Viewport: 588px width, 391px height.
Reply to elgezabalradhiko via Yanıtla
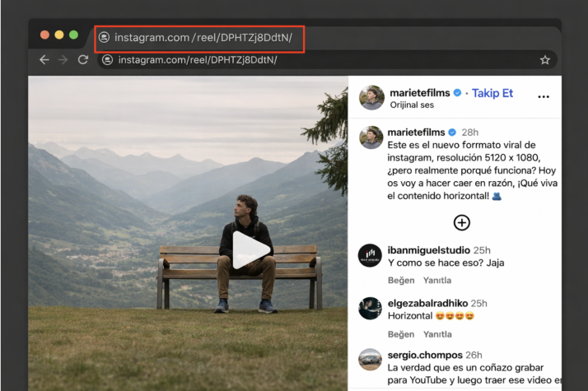coord(437,334)
